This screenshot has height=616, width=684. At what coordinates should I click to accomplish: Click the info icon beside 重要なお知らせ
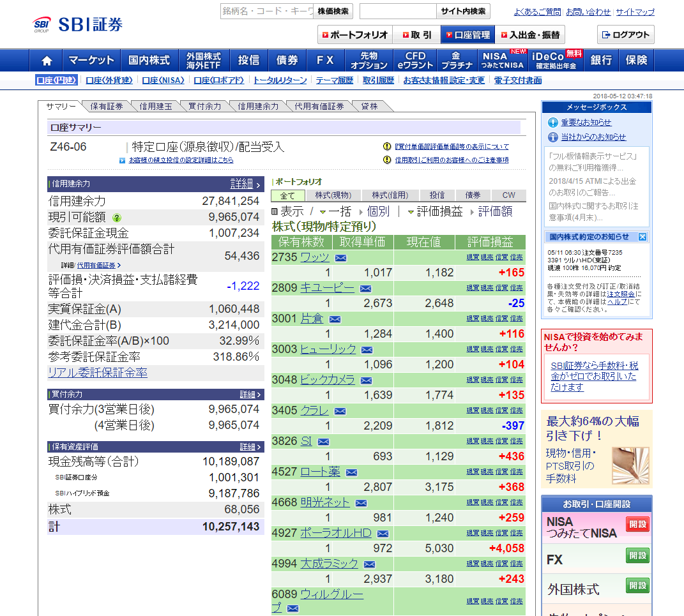(553, 123)
